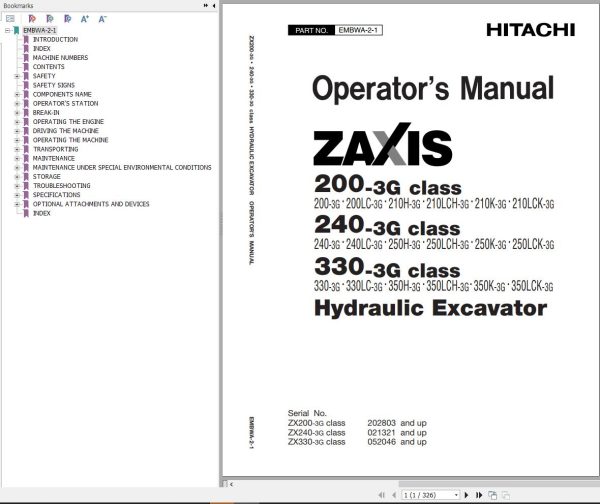
Task: Open the SAFETY SIGNS bookmark
Action: (x=54, y=85)
